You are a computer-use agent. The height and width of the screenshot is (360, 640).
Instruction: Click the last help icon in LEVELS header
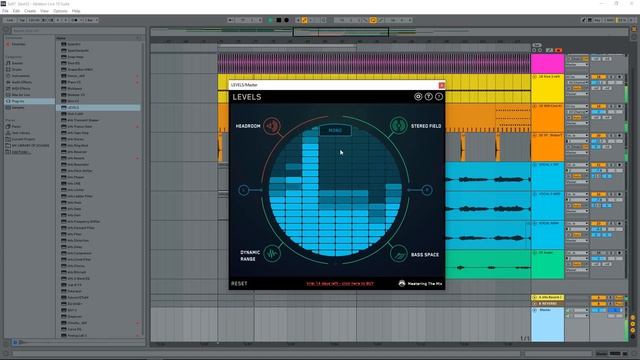coord(439,97)
